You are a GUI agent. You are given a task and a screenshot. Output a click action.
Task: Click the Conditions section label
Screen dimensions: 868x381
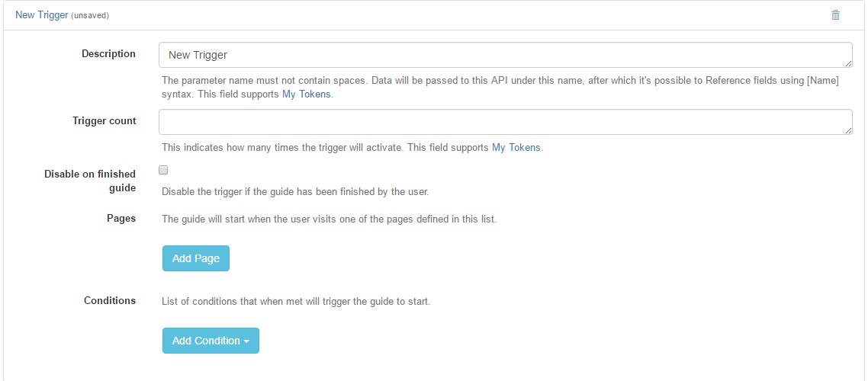pyautogui.click(x=110, y=300)
